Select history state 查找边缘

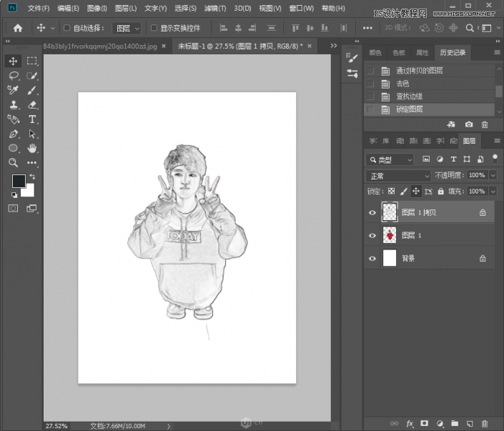[430, 96]
